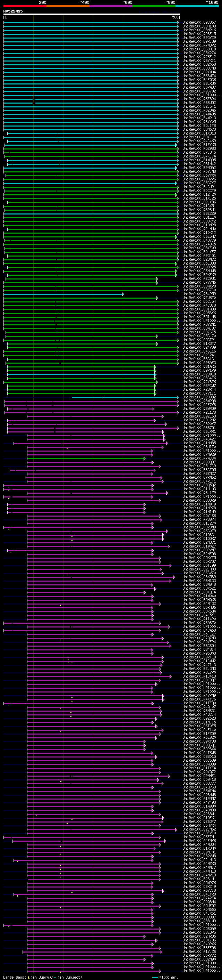The image size is (222, 980).
Task: Select hit UniRef100_B8BCM8
Action: (x=199, y=68)
